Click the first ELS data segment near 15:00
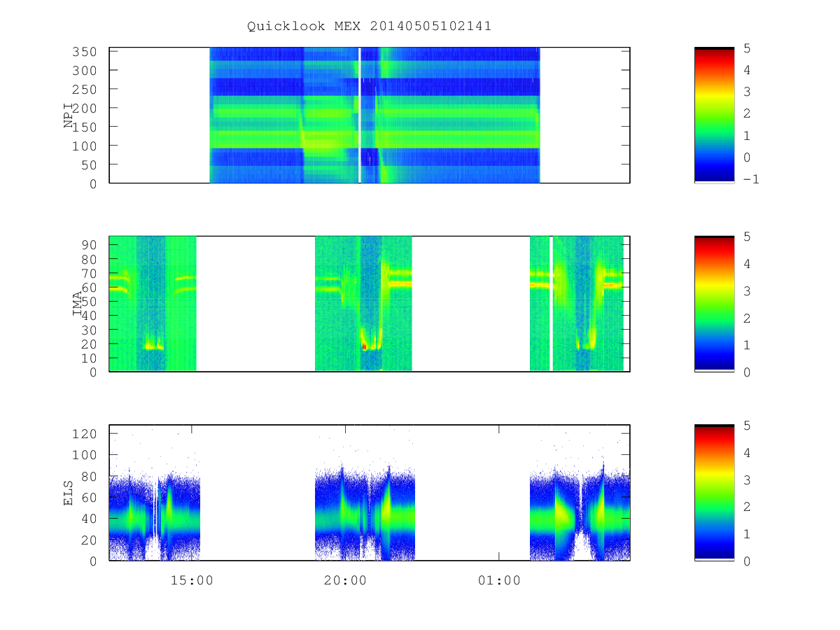840x630 pixels. point(155,518)
